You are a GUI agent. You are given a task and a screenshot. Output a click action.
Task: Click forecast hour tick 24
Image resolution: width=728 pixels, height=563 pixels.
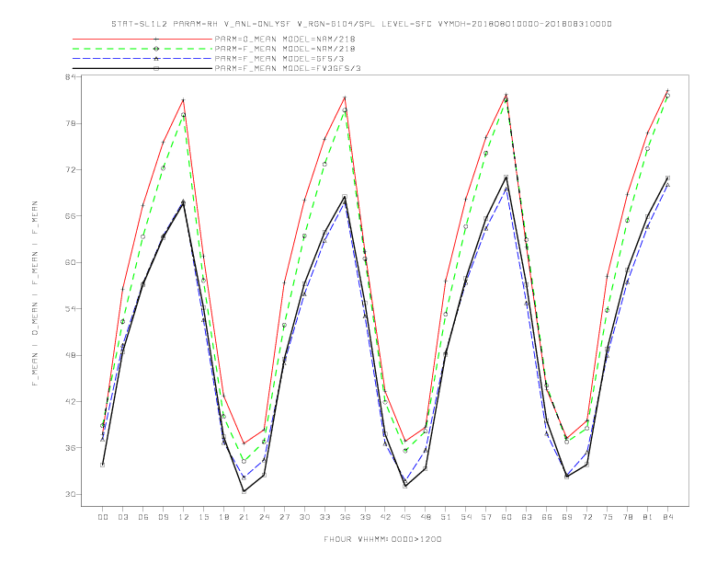click(264, 517)
